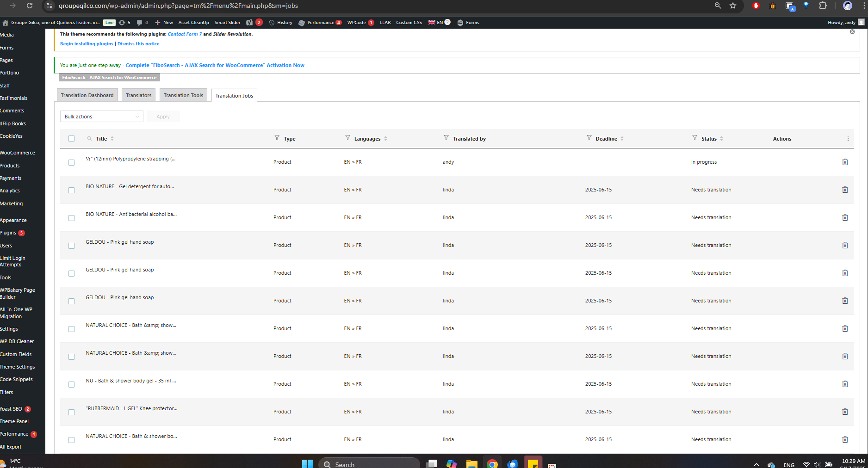Switch to the Translation Tools tab
The image size is (868, 468).
[183, 95]
